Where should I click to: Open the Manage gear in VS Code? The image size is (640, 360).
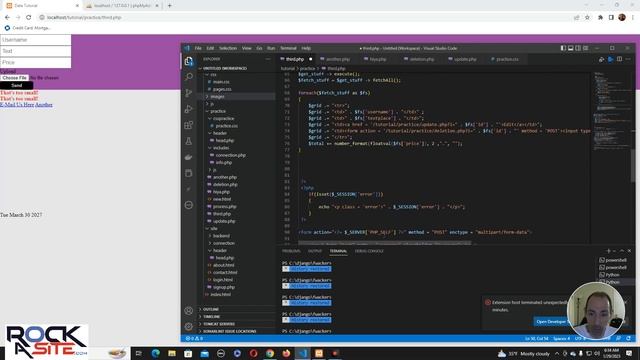pyautogui.click(x=189, y=327)
